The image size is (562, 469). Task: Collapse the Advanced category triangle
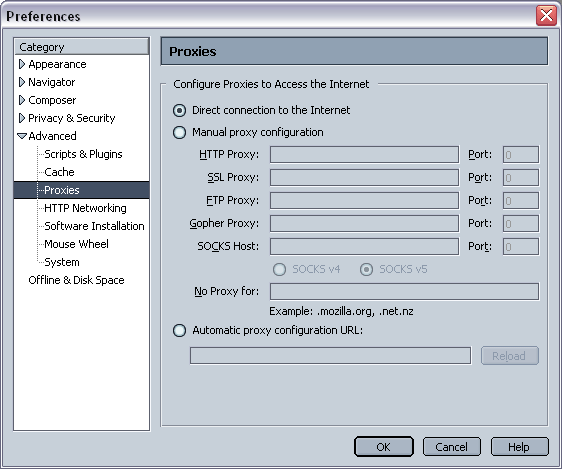tap(22, 136)
